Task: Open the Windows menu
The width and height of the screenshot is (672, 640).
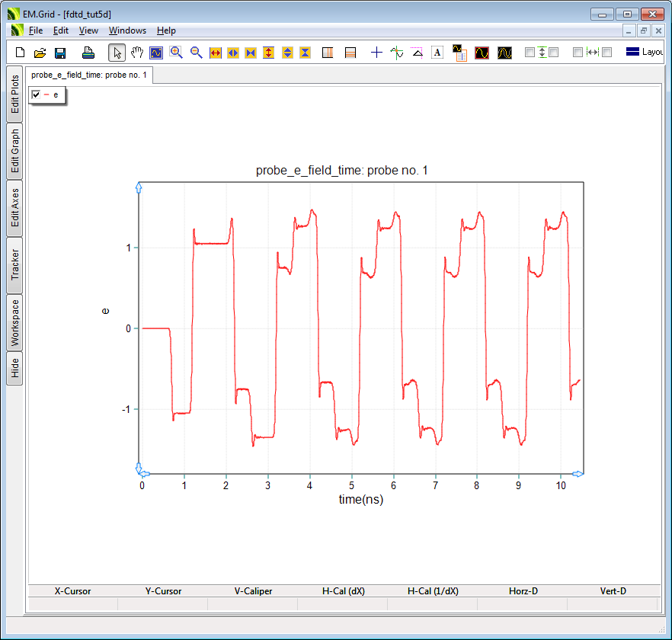Action: point(127,30)
